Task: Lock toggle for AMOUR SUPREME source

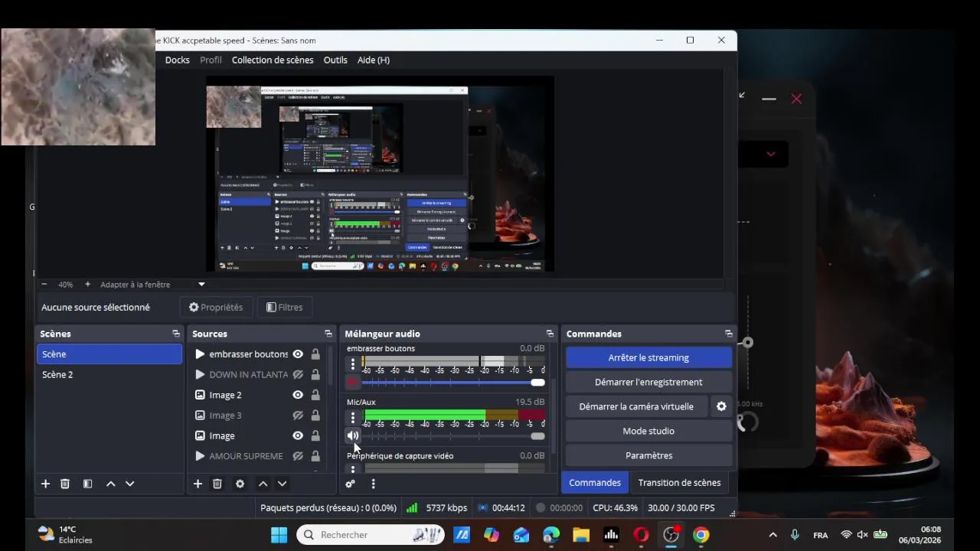Action: click(315, 456)
